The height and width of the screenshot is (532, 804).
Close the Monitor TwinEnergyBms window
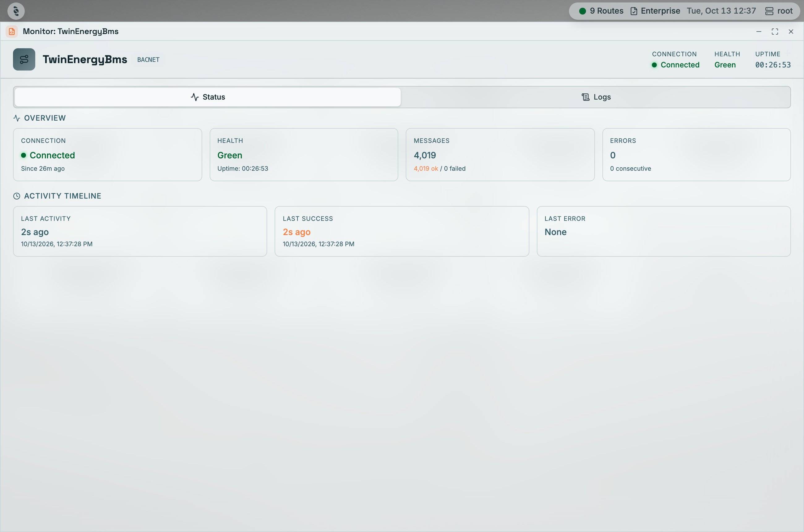791,32
